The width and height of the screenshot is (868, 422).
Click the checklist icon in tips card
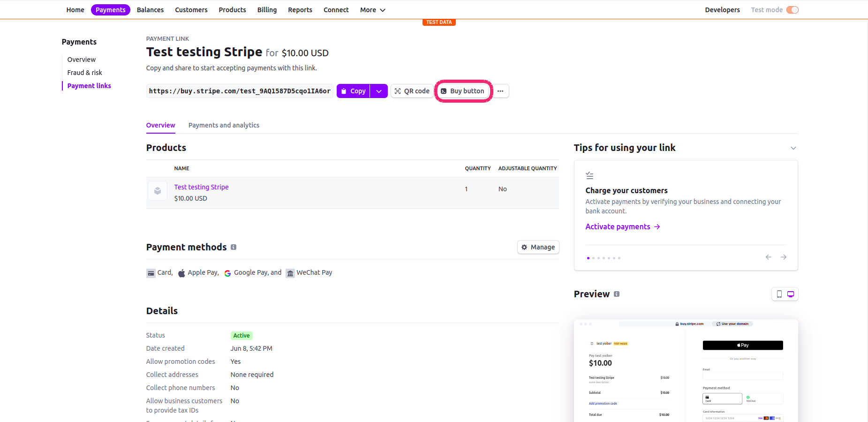(x=589, y=175)
